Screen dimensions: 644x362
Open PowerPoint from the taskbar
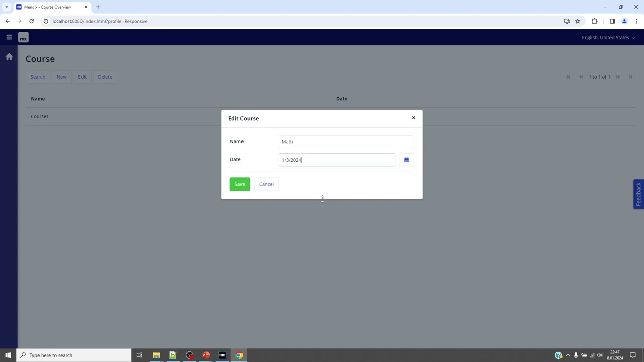(x=206, y=355)
